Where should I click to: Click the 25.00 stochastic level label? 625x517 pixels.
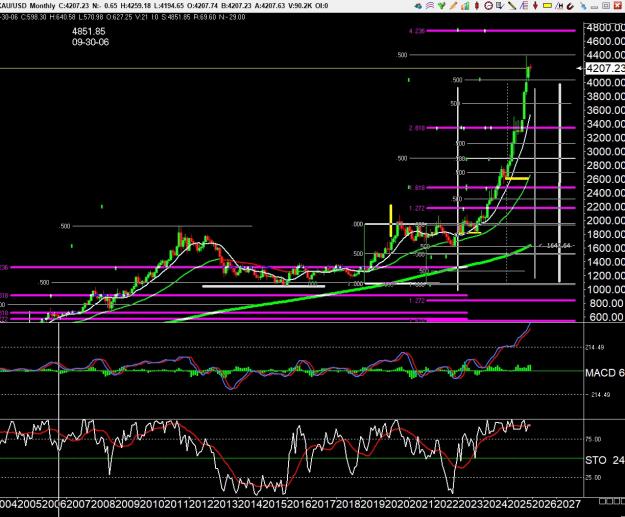pyautogui.click(x=593, y=478)
